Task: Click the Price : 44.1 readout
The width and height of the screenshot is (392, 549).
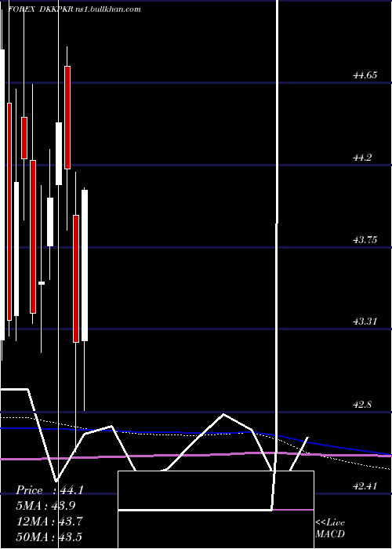Action: tap(49, 490)
